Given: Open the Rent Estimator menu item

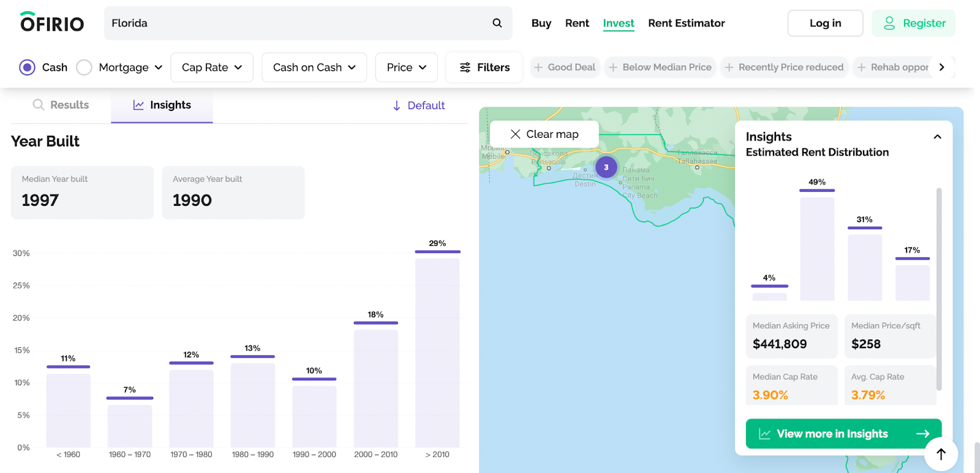Looking at the screenshot, I should tap(686, 23).
